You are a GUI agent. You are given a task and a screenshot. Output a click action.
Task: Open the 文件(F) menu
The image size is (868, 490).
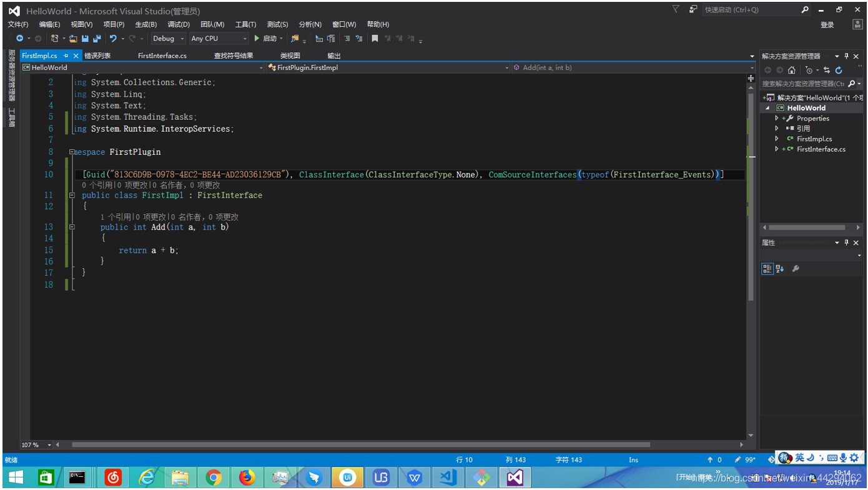tap(17, 24)
